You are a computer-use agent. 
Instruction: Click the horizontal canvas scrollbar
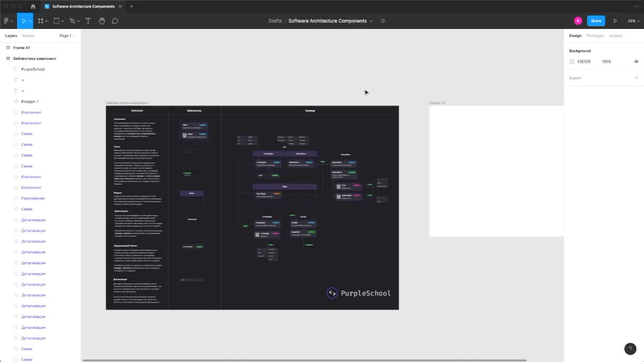coord(304,360)
